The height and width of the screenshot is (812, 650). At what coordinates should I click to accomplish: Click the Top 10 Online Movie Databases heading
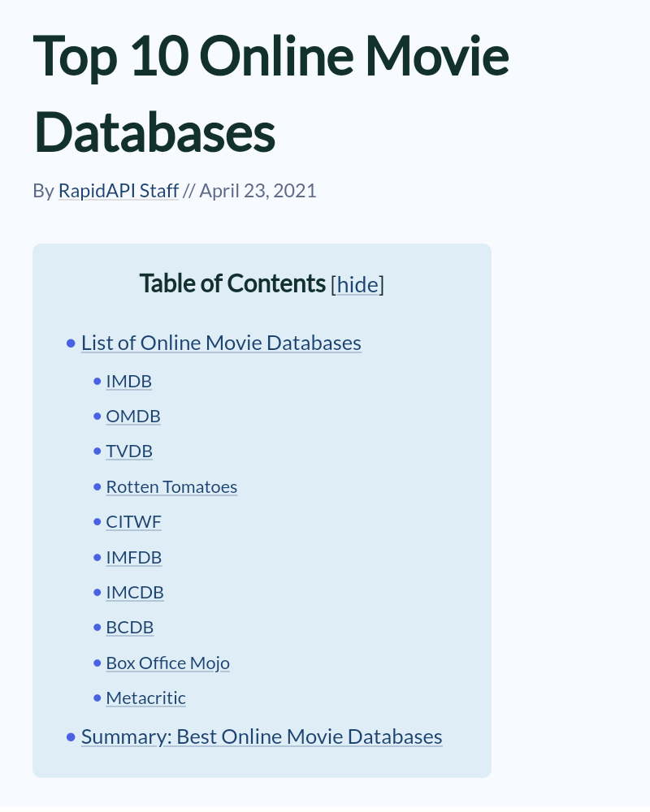click(271, 93)
